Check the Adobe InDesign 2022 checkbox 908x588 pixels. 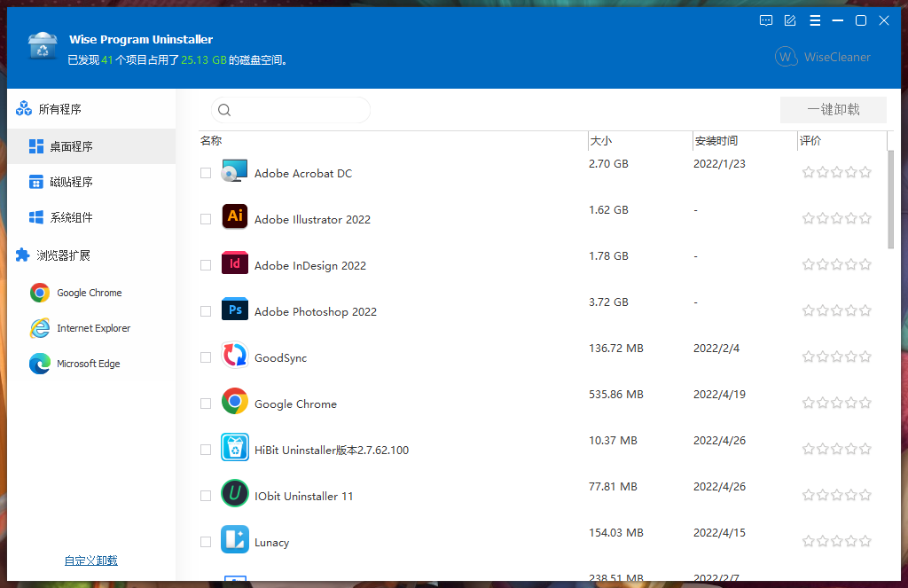click(x=206, y=265)
